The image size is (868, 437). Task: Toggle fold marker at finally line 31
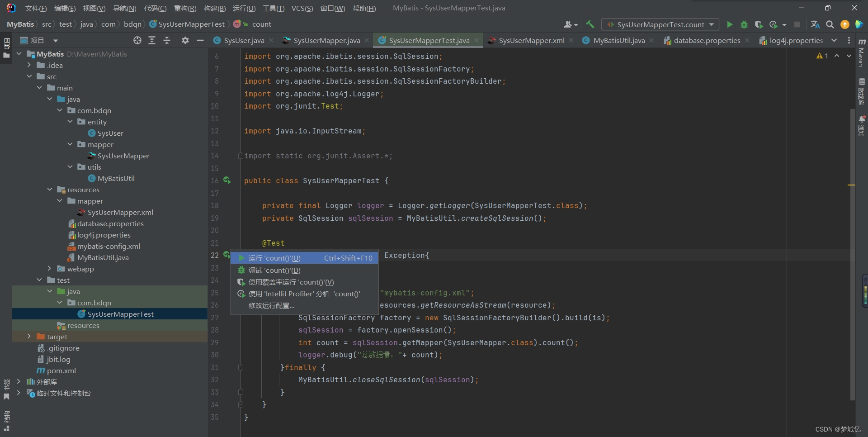click(x=241, y=367)
